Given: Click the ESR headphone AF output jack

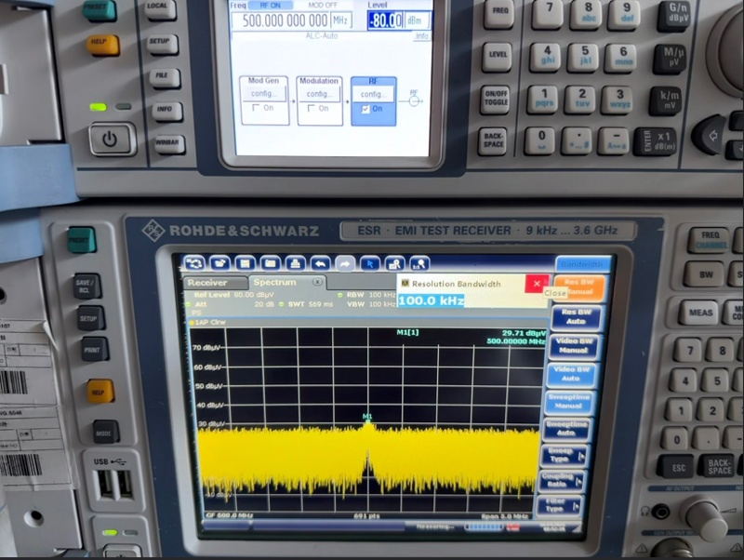Looking at the screenshot, I should pyautogui.click(x=660, y=512).
